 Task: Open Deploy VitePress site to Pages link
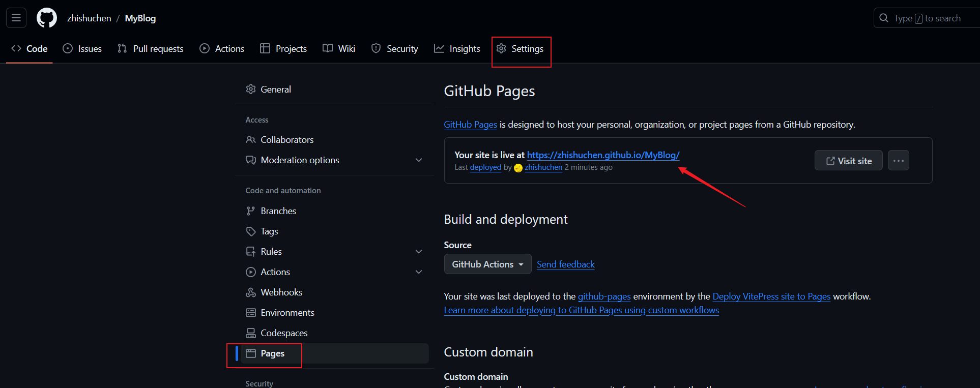pos(771,296)
